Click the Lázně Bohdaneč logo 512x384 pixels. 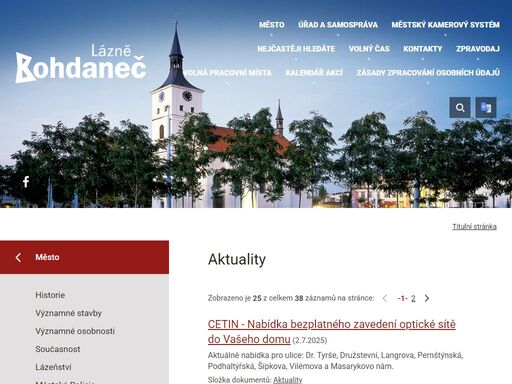[81, 64]
